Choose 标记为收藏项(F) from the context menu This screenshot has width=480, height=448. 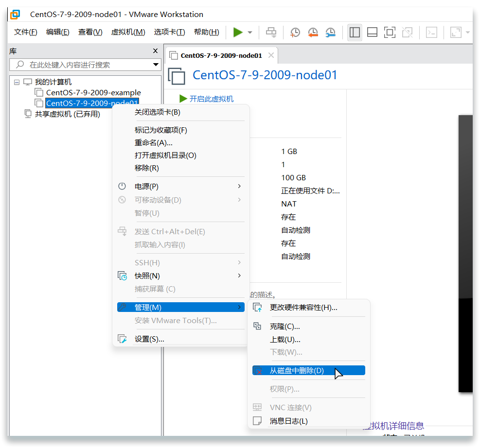[181, 130]
